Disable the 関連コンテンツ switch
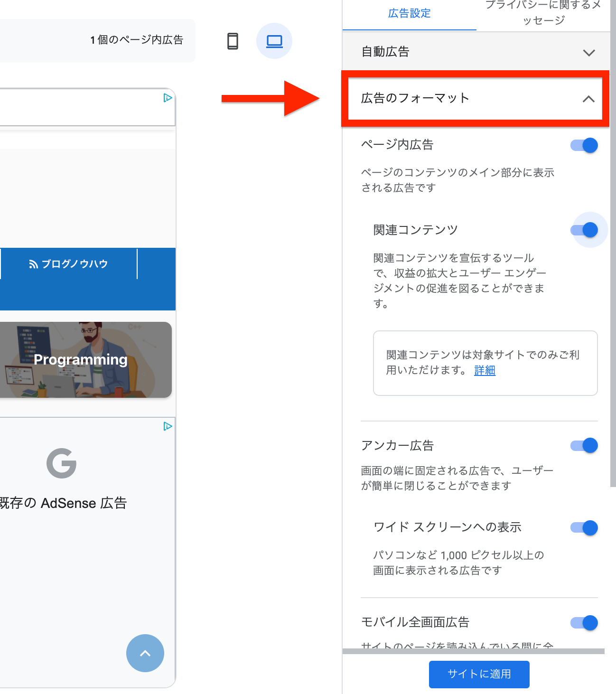Screen dimensions: 616x694 click(584, 230)
